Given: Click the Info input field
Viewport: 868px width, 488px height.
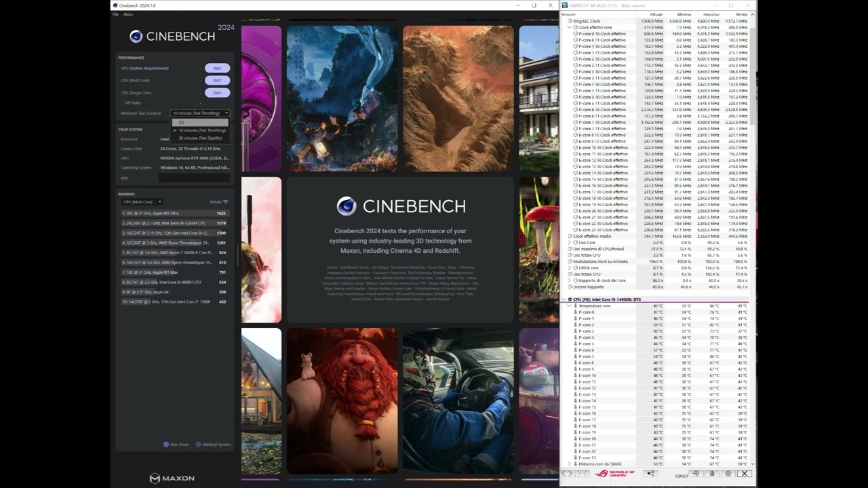Looking at the screenshot, I should 194,178.
